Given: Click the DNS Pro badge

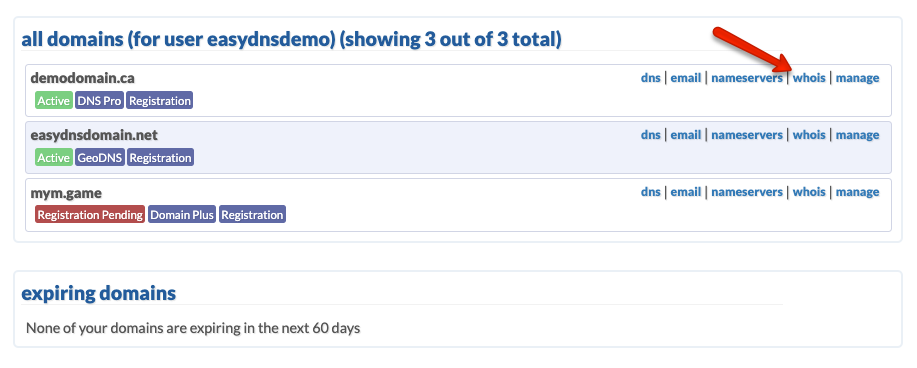Looking at the screenshot, I should click(x=99, y=101).
